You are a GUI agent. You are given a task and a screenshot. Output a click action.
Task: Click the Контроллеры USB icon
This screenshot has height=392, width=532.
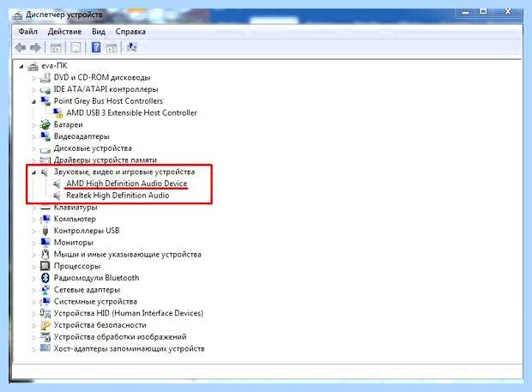pyautogui.click(x=45, y=231)
